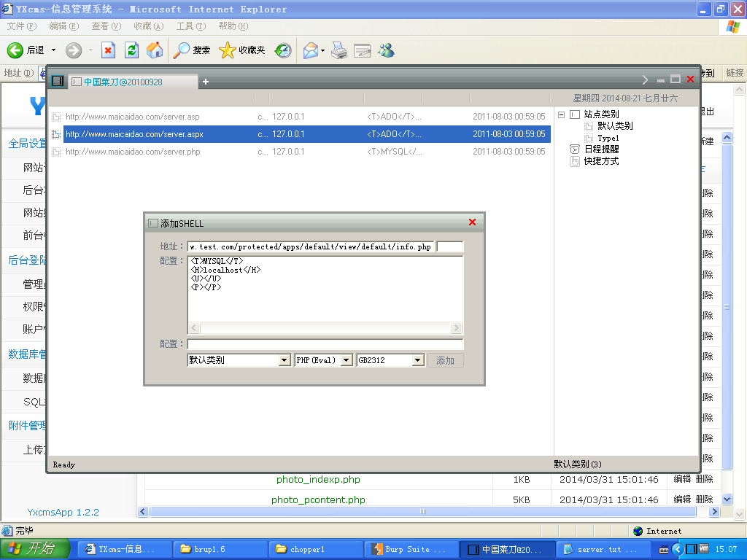Screen dimensions: 747x560
Task: Close the 添加SHELL dialog
Action: pos(472,222)
